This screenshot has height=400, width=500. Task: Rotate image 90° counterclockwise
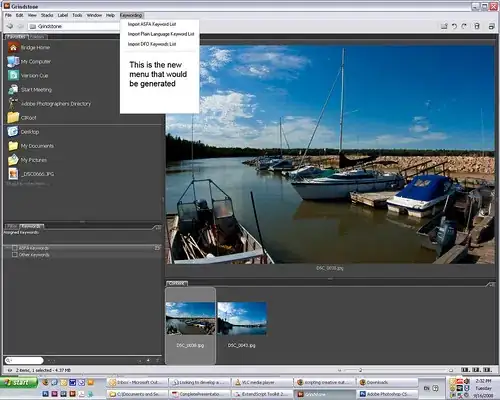(x=454, y=26)
